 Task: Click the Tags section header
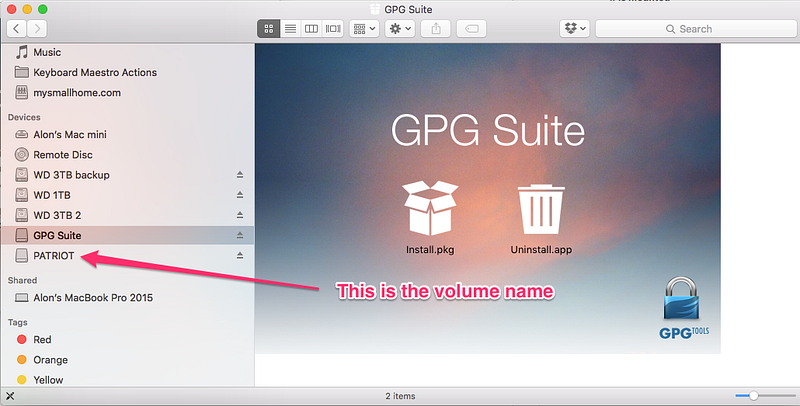point(17,322)
